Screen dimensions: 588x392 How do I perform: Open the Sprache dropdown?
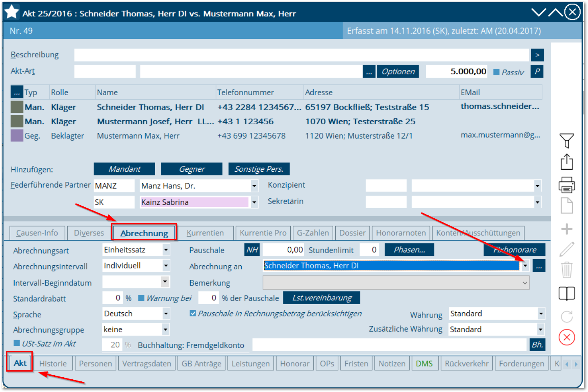point(166,314)
